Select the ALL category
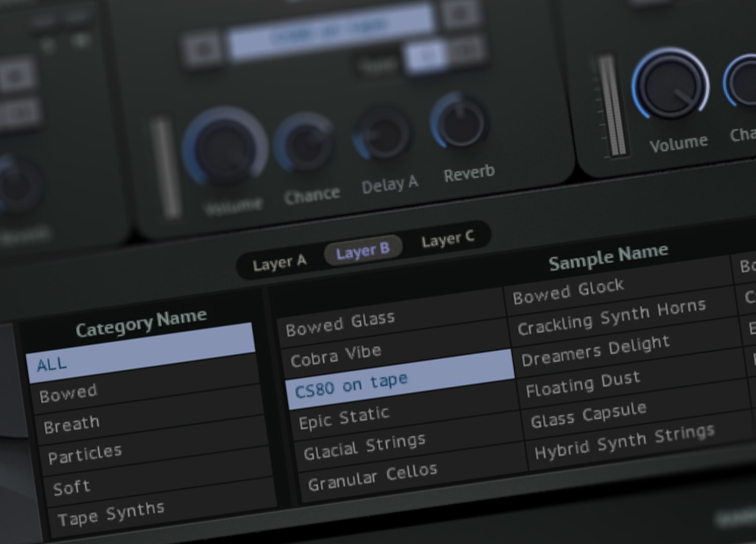Viewport: 756px width, 544px height. pyautogui.click(x=142, y=354)
